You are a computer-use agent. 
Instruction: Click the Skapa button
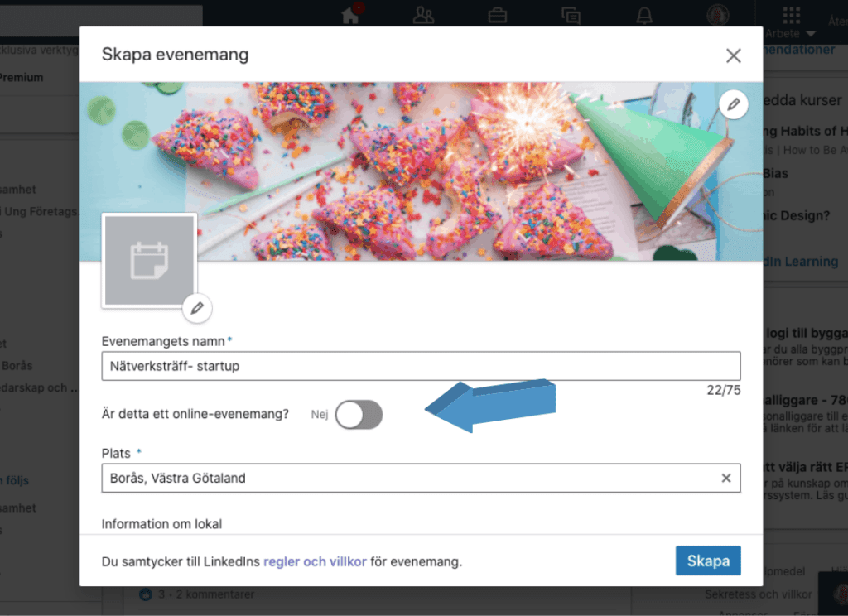(708, 561)
